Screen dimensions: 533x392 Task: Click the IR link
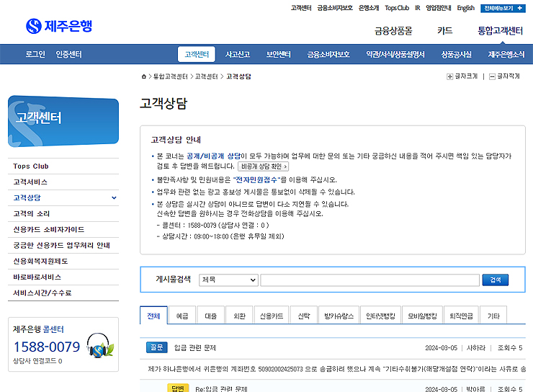tap(418, 8)
